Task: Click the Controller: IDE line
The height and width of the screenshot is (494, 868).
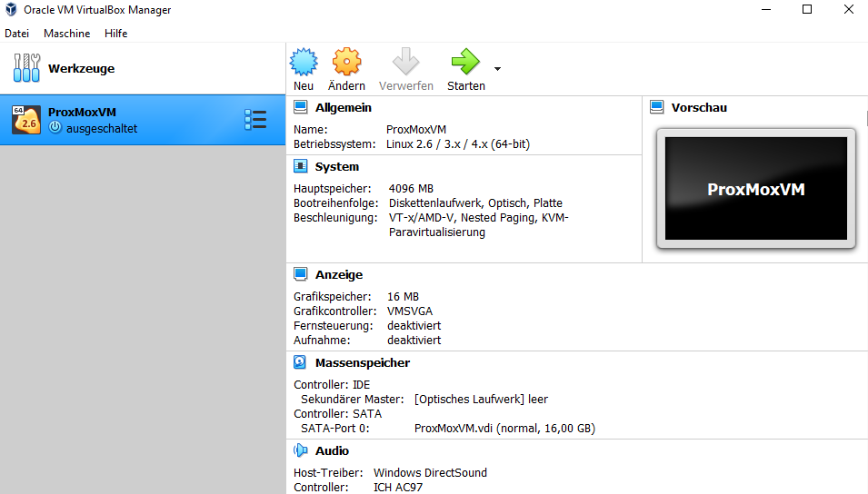Action: pyautogui.click(x=332, y=384)
